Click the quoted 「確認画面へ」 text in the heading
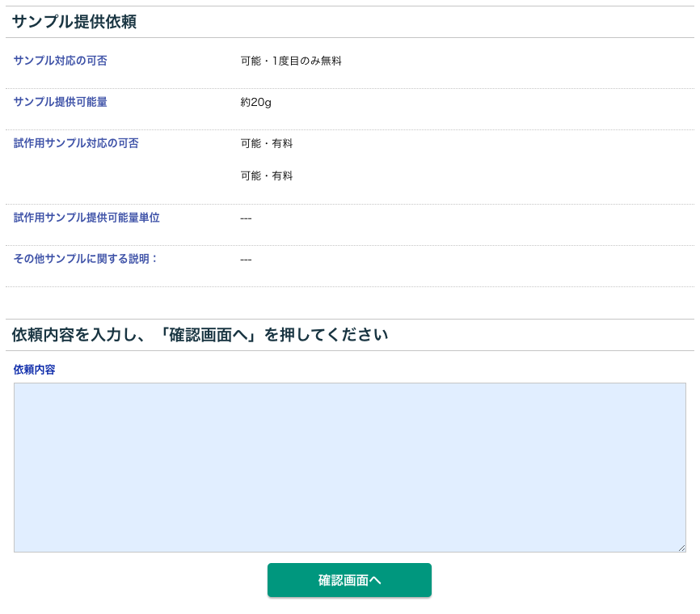700x614 pixels. [x=218, y=334]
